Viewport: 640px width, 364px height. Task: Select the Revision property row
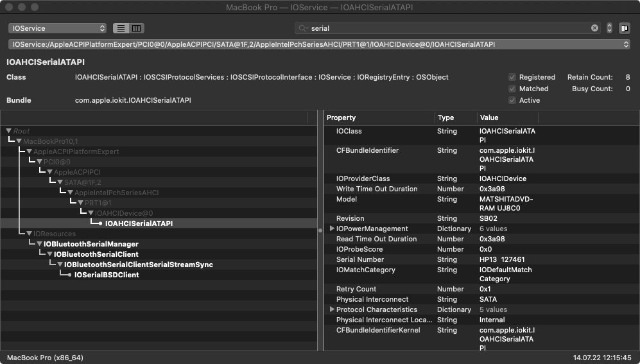point(481,218)
